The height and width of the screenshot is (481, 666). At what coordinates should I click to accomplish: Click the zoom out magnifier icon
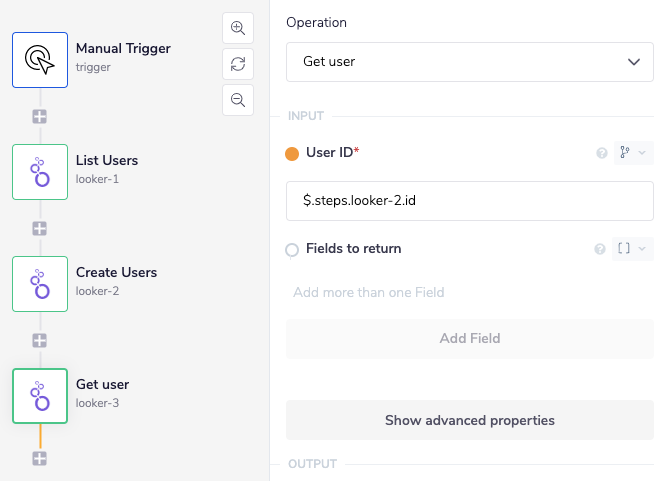238,100
